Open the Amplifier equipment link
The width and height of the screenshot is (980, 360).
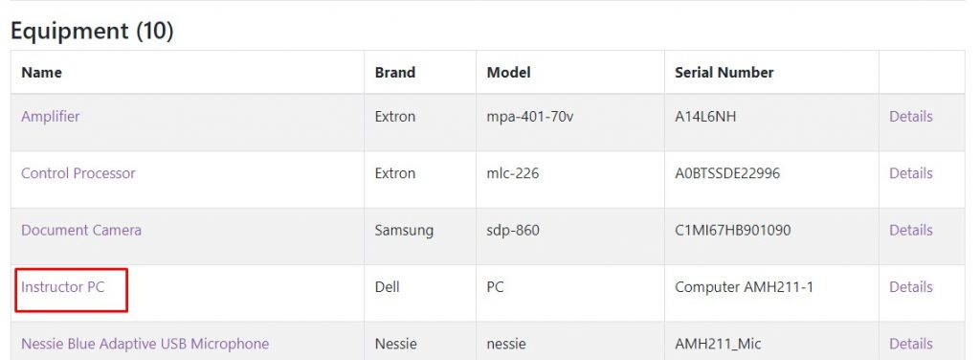(x=51, y=117)
